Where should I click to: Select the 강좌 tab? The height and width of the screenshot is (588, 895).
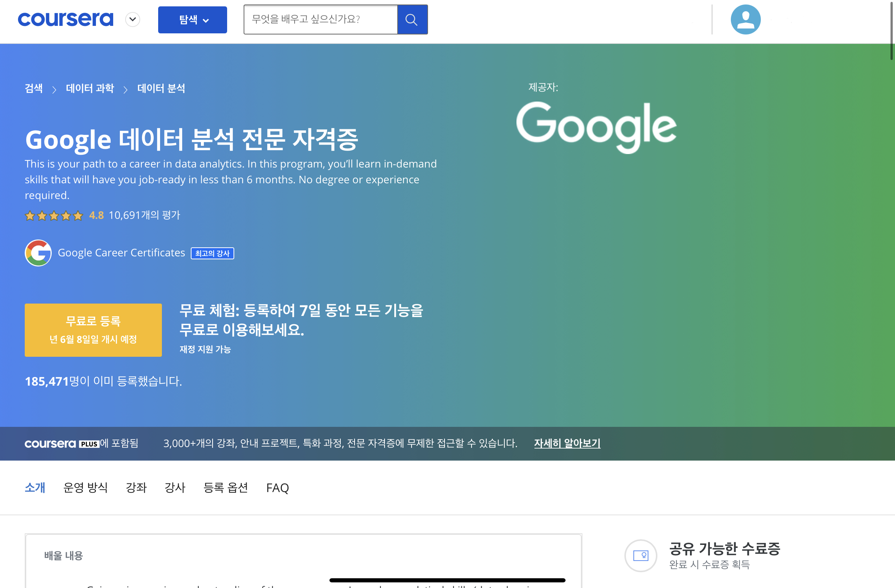(136, 488)
